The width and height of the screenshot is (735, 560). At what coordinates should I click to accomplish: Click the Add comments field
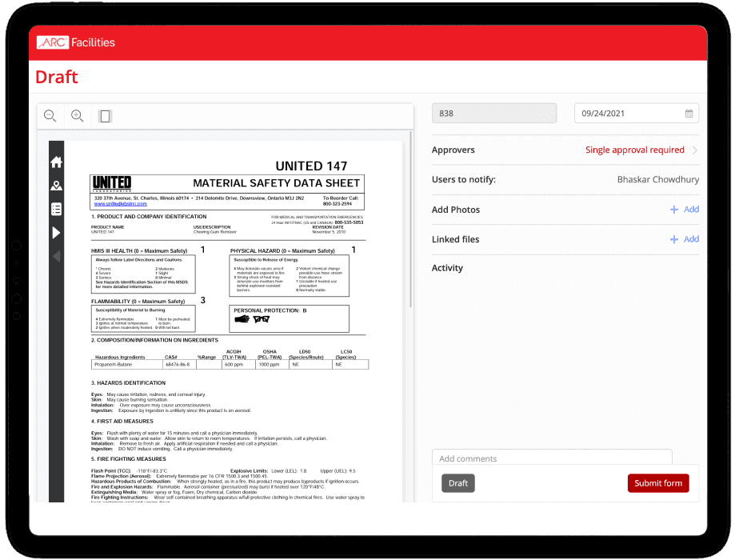[552, 458]
